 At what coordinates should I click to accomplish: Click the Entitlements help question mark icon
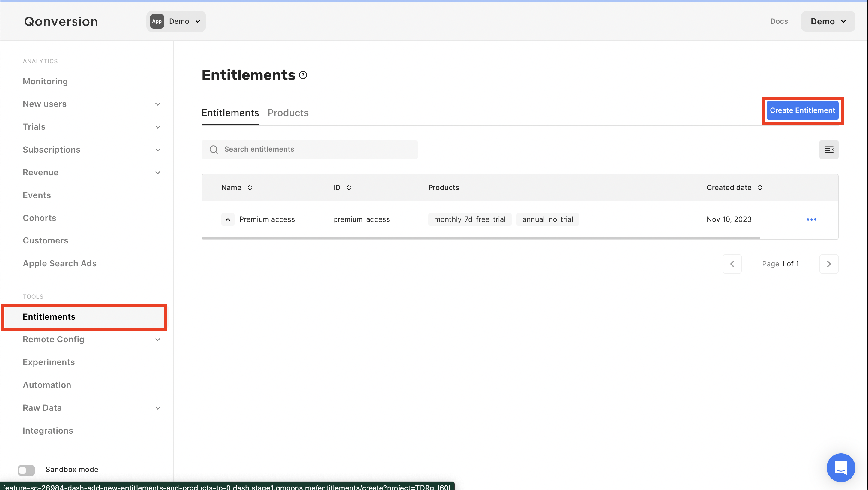pyautogui.click(x=303, y=75)
